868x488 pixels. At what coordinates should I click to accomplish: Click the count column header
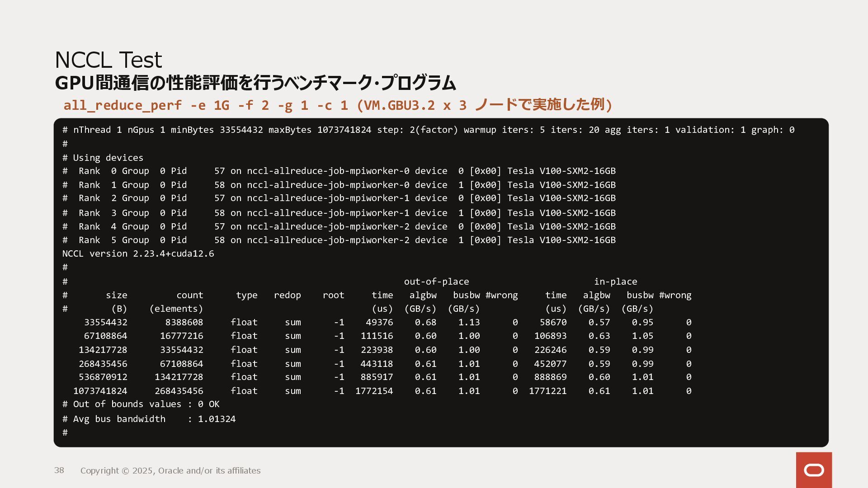[x=189, y=295]
